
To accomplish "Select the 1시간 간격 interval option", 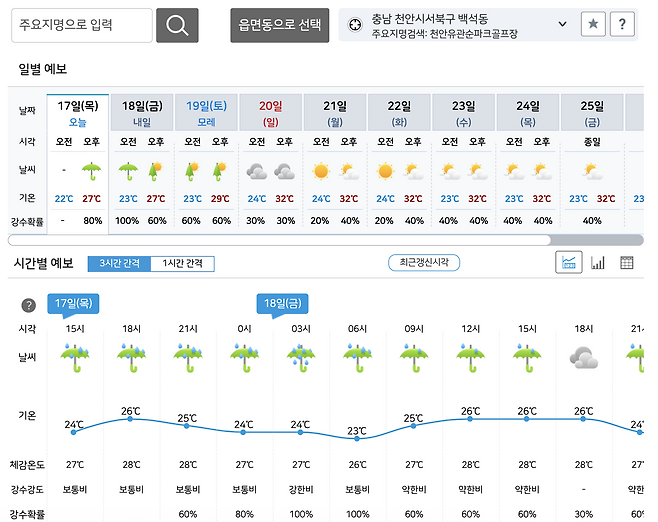I will click(182, 264).
